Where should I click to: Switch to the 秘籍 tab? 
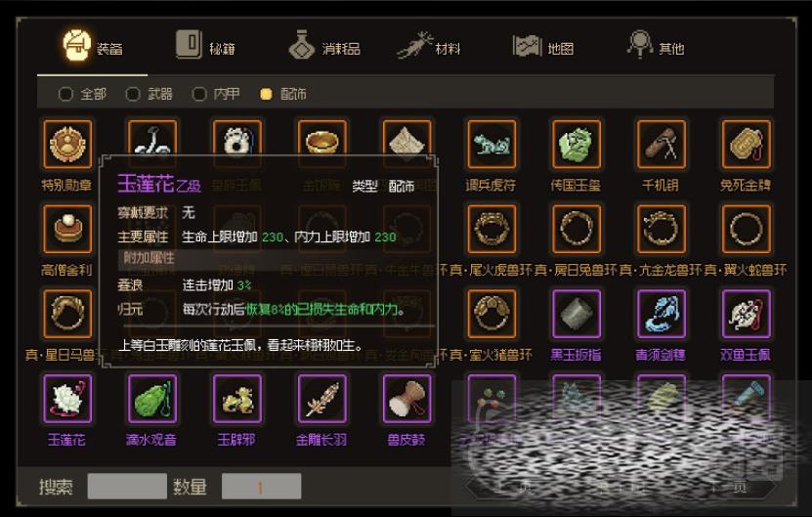[x=205, y=46]
